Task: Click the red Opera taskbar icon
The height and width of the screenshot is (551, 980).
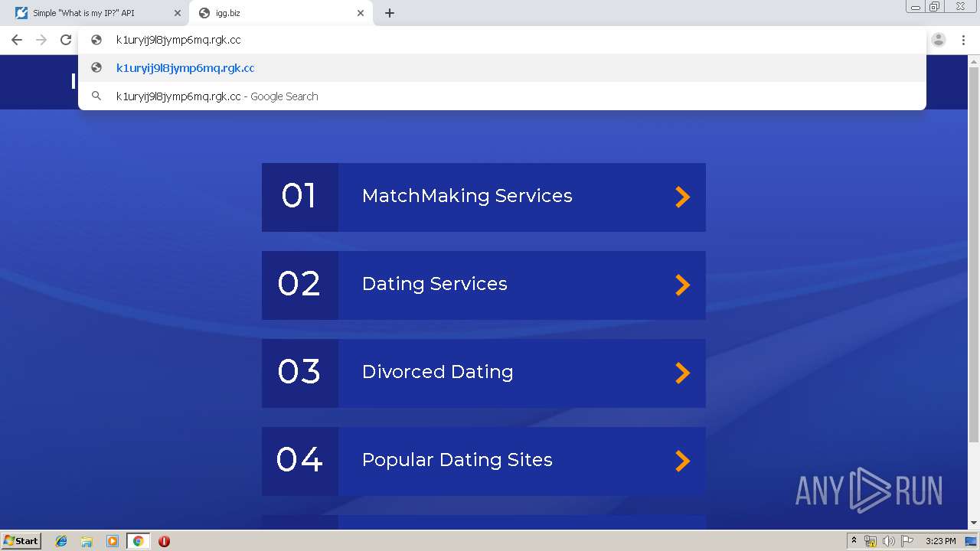Action: pos(164,541)
